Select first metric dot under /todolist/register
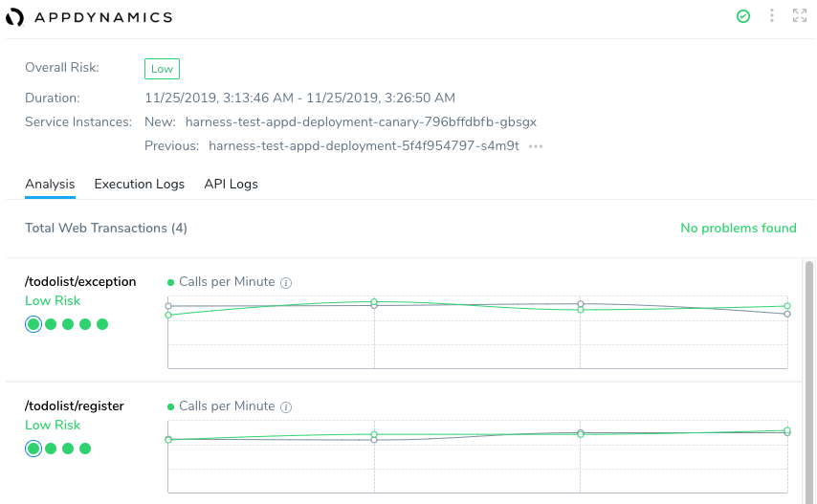This screenshot has width=817, height=504. [x=33, y=449]
